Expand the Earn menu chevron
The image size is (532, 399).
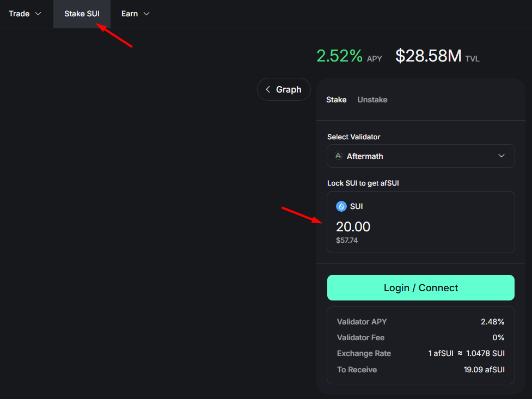(146, 14)
